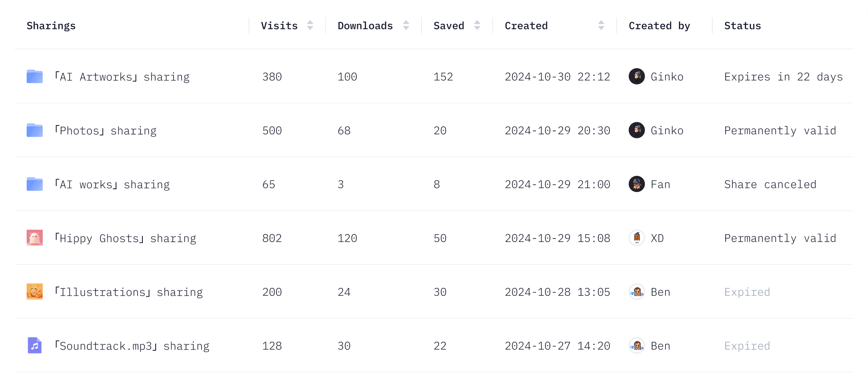
Task: Toggle the Saved column sort arrows
Action: point(477,25)
